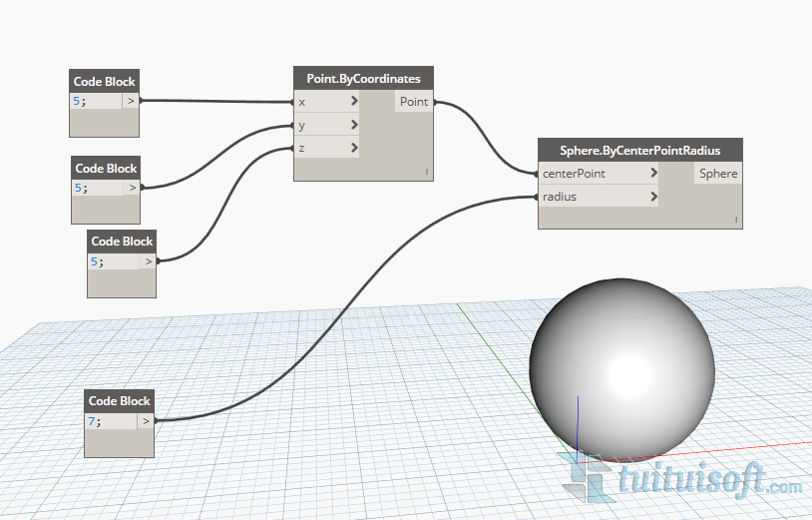The image size is (812, 520).
Task: Click the x input port chevron on Point.ByCoordinates
Action: 353,102
